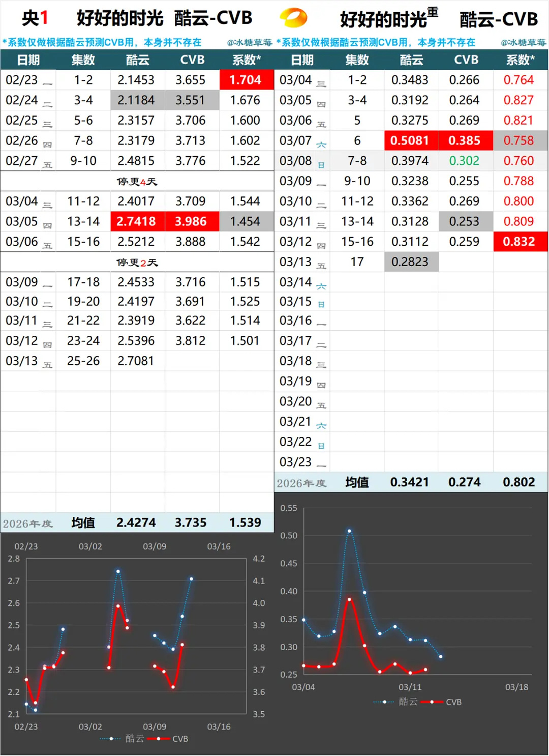The height and width of the screenshot is (756, 549).
Task: Click the red highlighted cell 0.5081
Action: click(x=411, y=140)
